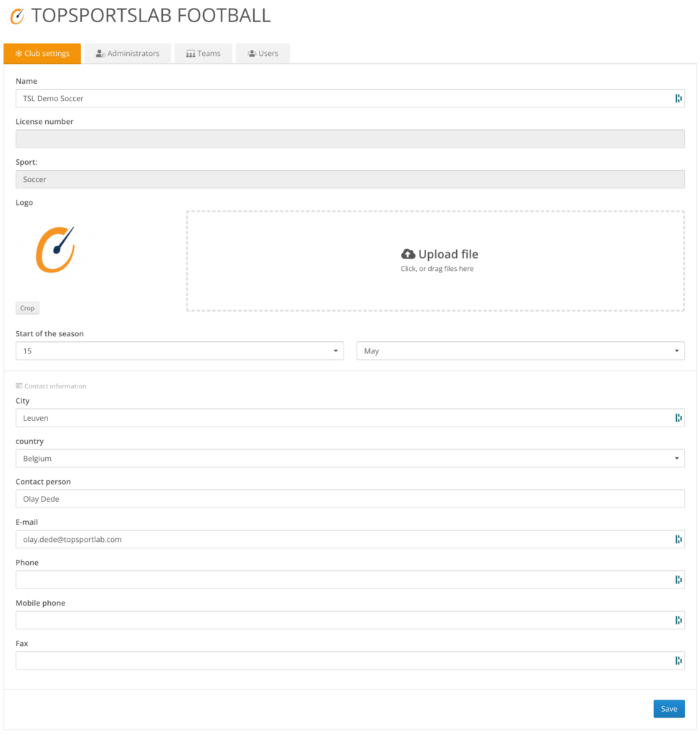Open the season start month dropdown showing May
The image size is (700, 734).
pos(521,351)
